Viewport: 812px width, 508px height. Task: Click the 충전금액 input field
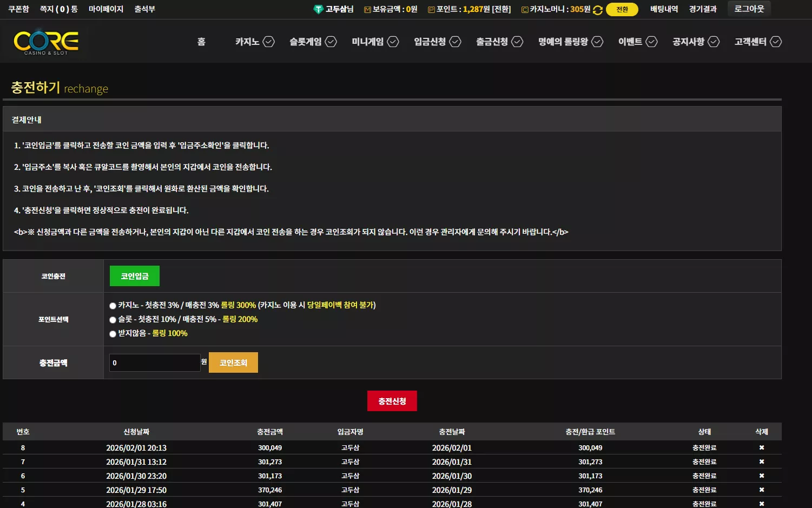155,362
